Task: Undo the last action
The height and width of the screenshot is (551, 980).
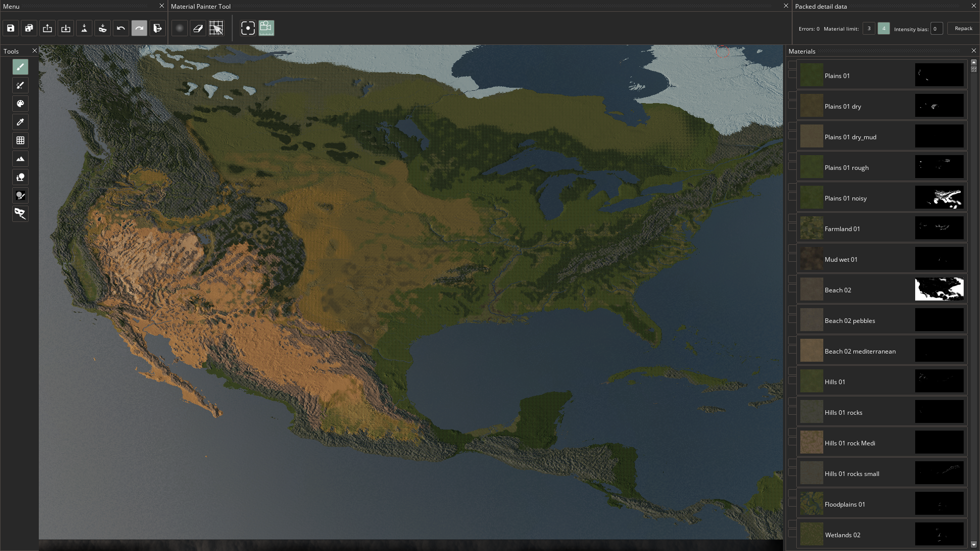Action: [x=121, y=28]
